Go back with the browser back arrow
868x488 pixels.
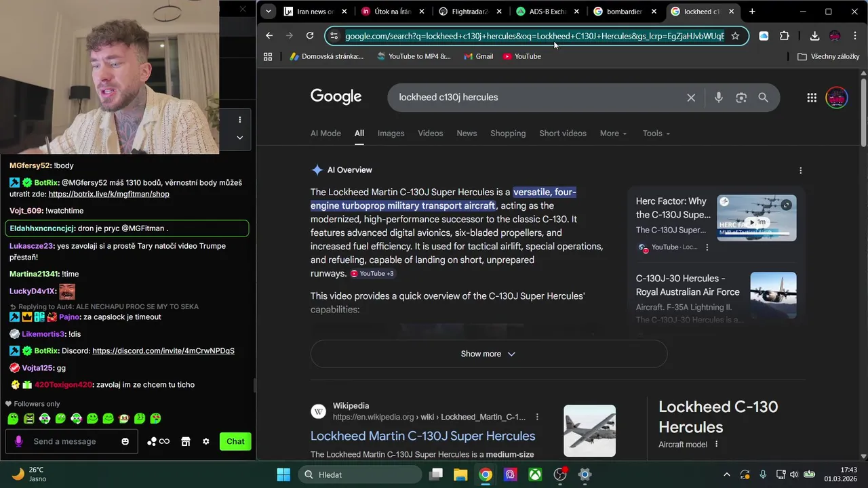[269, 36]
